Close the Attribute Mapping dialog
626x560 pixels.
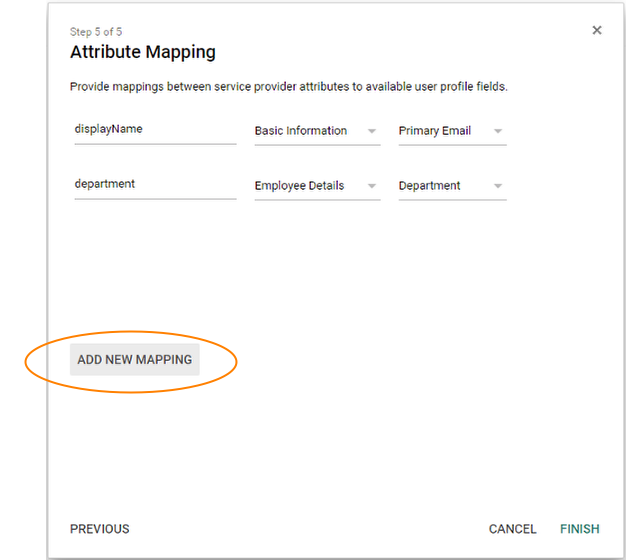597,30
